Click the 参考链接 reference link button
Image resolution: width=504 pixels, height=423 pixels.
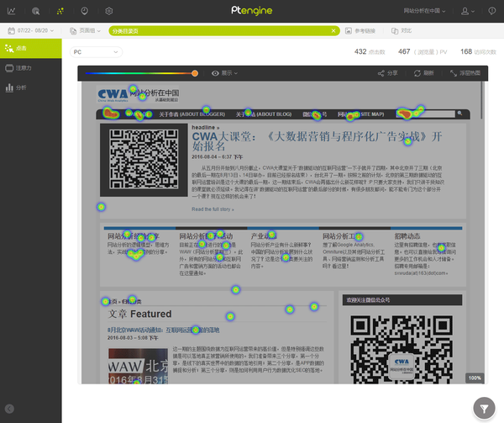pyautogui.click(x=360, y=31)
